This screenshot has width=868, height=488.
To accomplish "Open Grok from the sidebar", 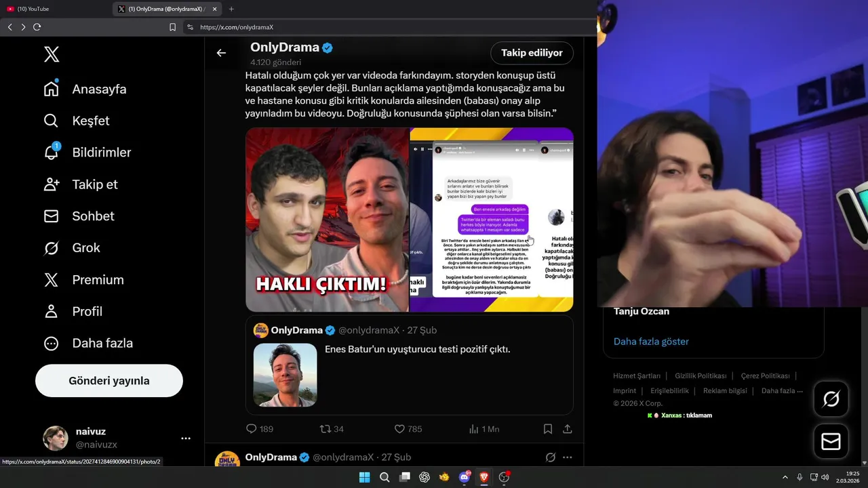I will point(72,248).
